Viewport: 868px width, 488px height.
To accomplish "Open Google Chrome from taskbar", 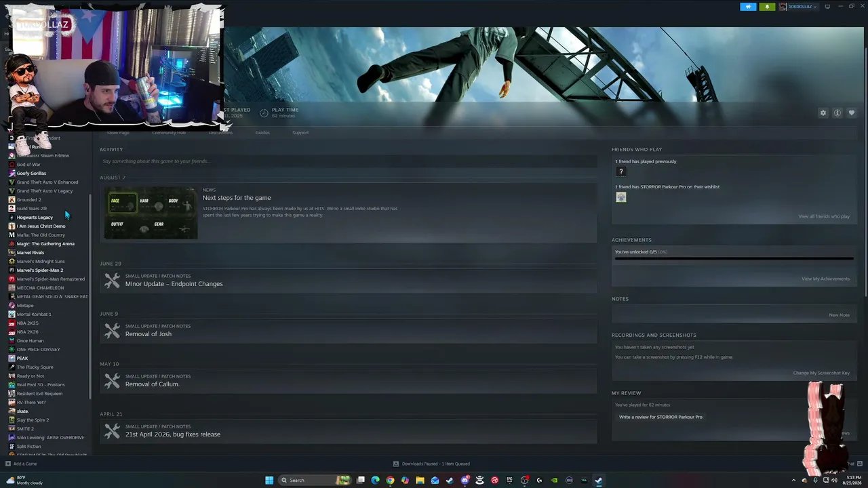I will pos(390,481).
